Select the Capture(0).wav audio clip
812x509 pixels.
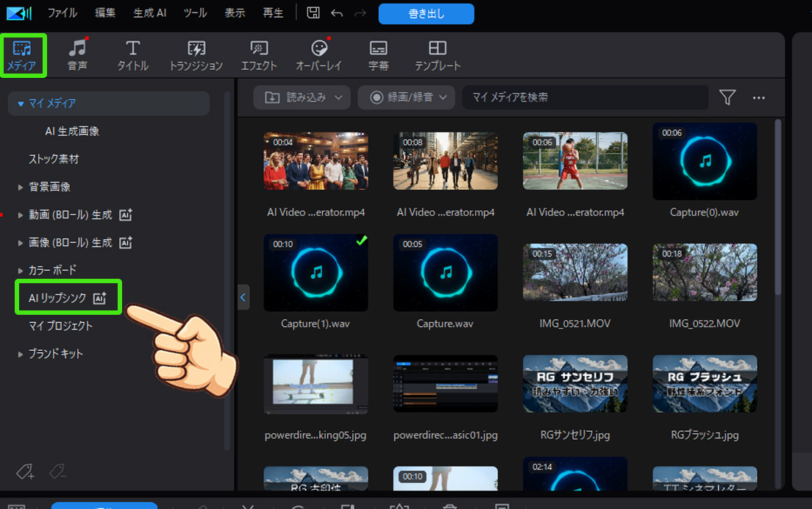705,161
